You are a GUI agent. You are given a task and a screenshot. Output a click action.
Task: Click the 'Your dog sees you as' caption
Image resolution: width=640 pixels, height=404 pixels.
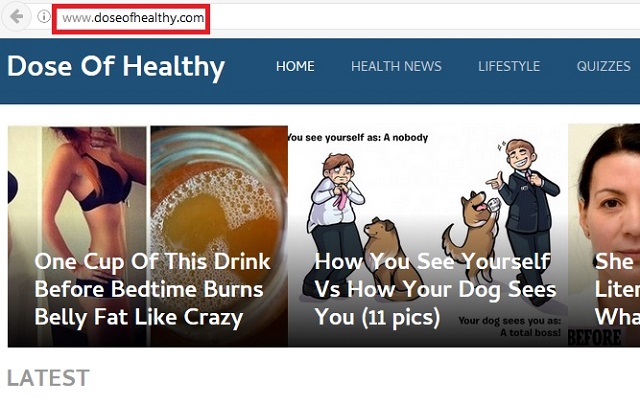[510, 326]
